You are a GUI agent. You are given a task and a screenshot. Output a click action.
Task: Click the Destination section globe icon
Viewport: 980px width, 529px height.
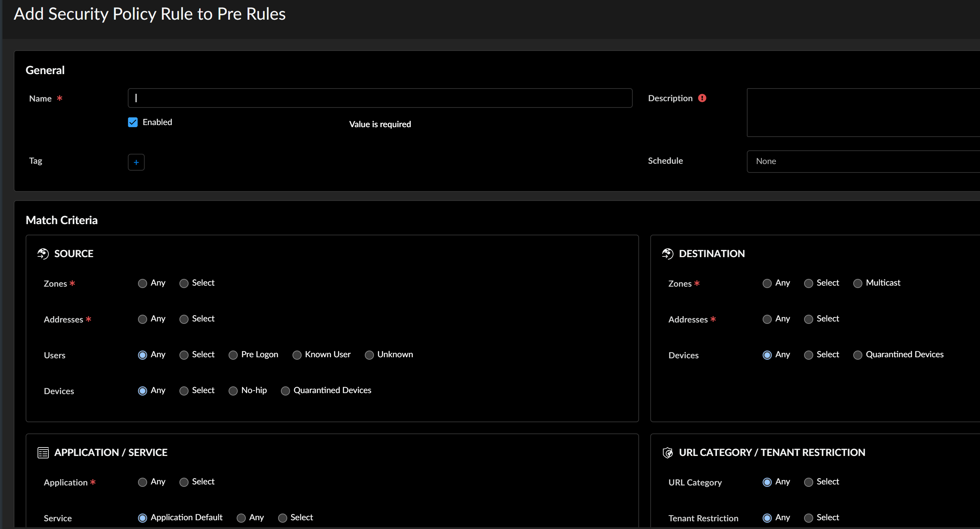click(x=667, y=254)
